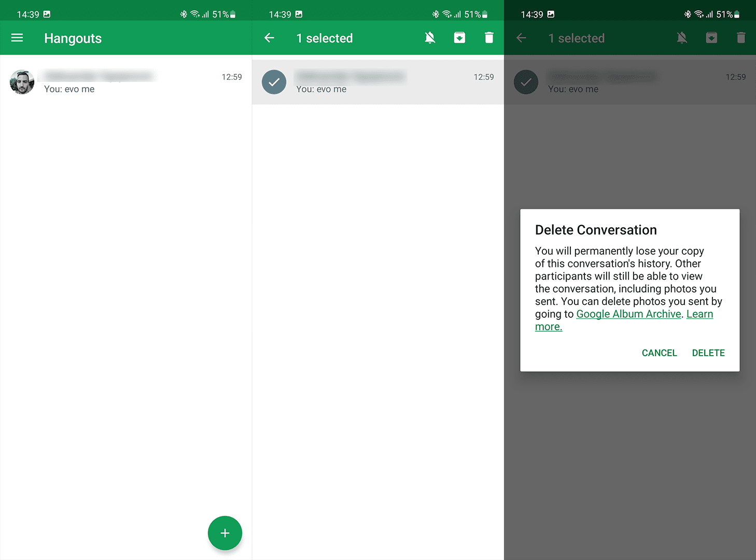Deselect the conversation via its bright checkmark circle
Screen dimensions: 756x560
click(x=274, y=82)
